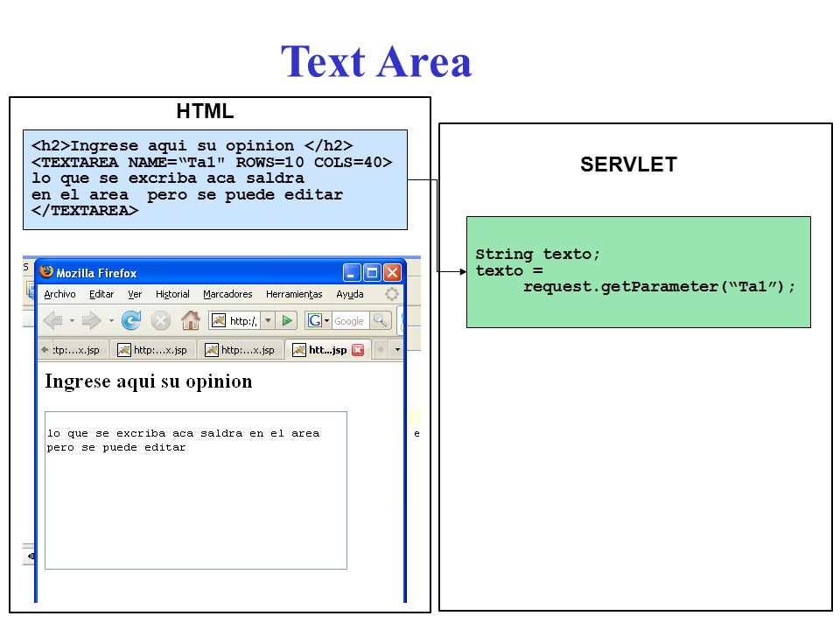Close the active htt...jsp tab

pyautogui.click(x=358, y=350)
